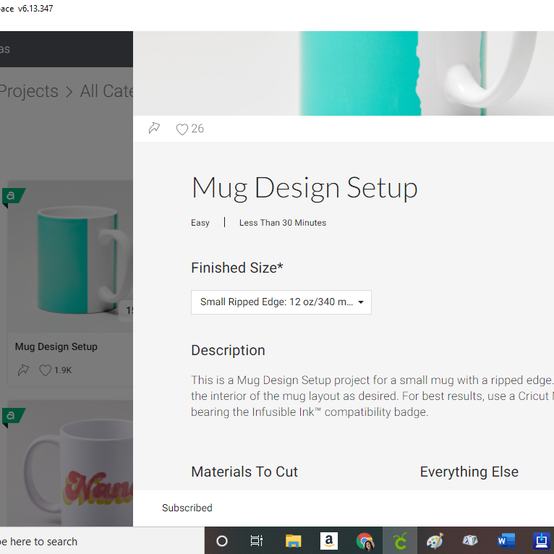The image size is (554, 554).
Task: Open Amazon app from the taskbar
Action: 329,541
